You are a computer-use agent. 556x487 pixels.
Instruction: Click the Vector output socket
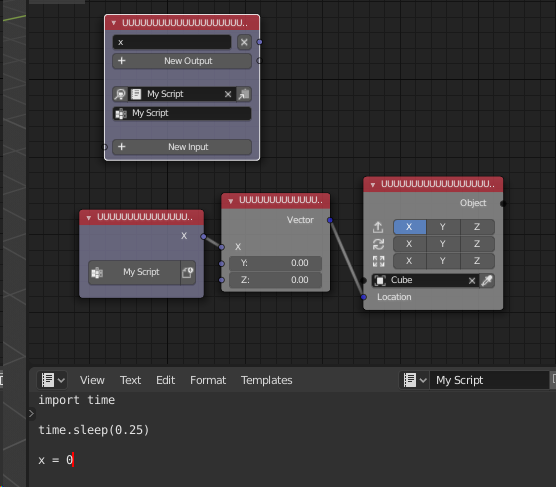(x=330, y=220)
